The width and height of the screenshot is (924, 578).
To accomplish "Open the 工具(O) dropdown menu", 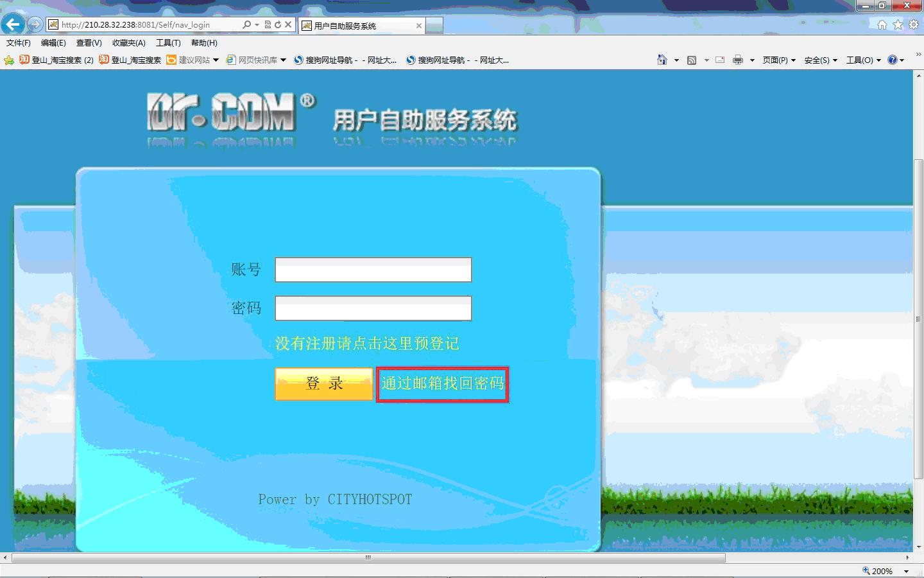I will [x=864, y=60].
